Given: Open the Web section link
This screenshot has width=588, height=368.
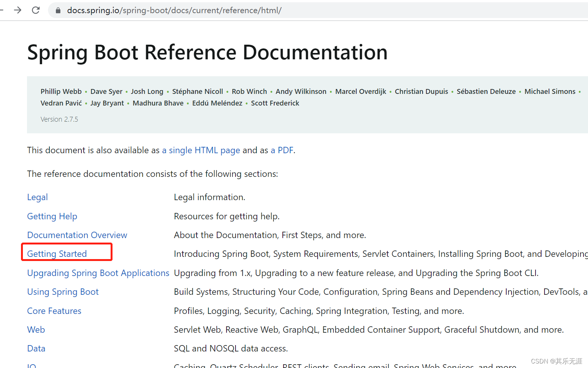Looking at the screenshot, I should point(36,330).
